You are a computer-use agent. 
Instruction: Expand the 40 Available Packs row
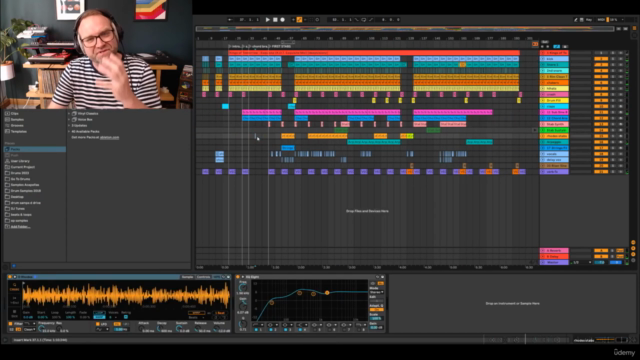69,131
